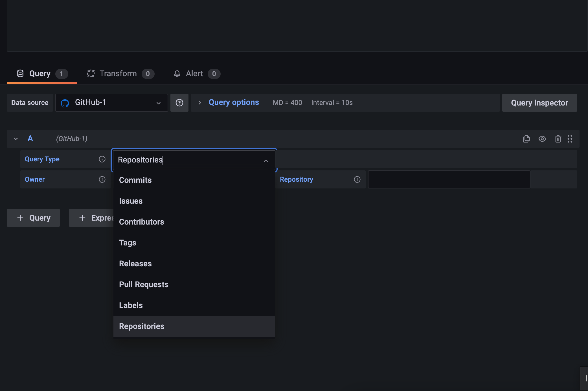Open data source help question-mark icon

[x=179, y=103]
